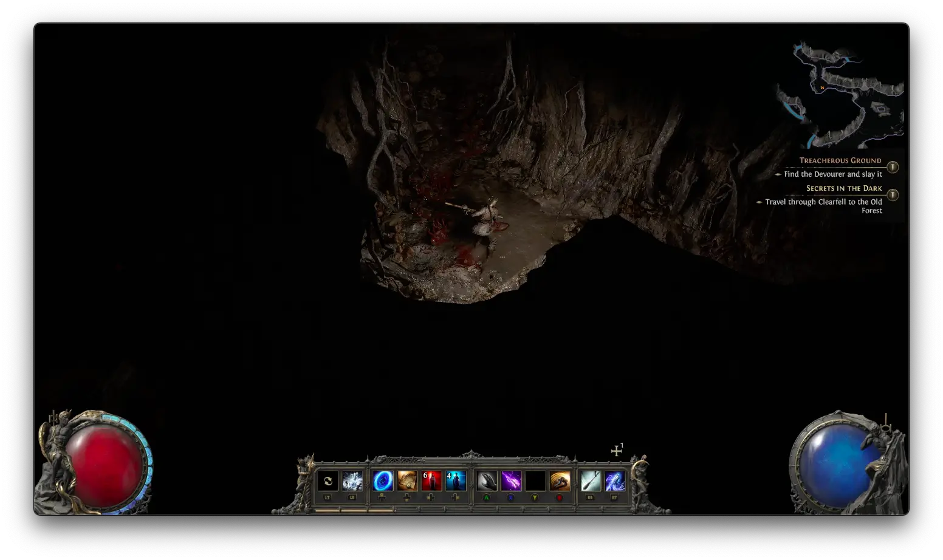Click the LB bumper label under frost skill
Screen dimensions: 943x560
click(352, 497)
